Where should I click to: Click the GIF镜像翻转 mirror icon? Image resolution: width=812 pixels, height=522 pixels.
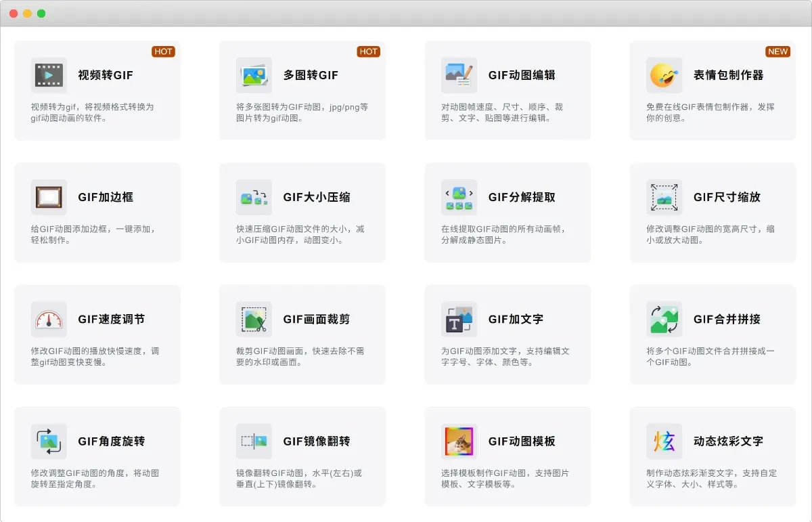pyautogui.click(x=253, y=441)
